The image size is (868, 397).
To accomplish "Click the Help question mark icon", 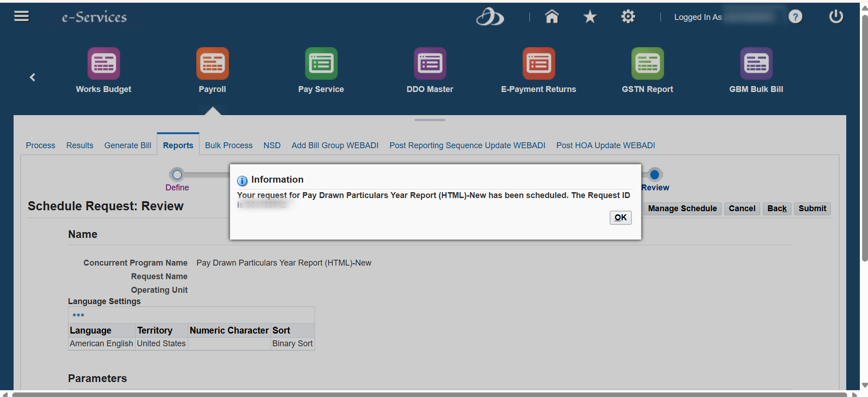I will point(795,17).
